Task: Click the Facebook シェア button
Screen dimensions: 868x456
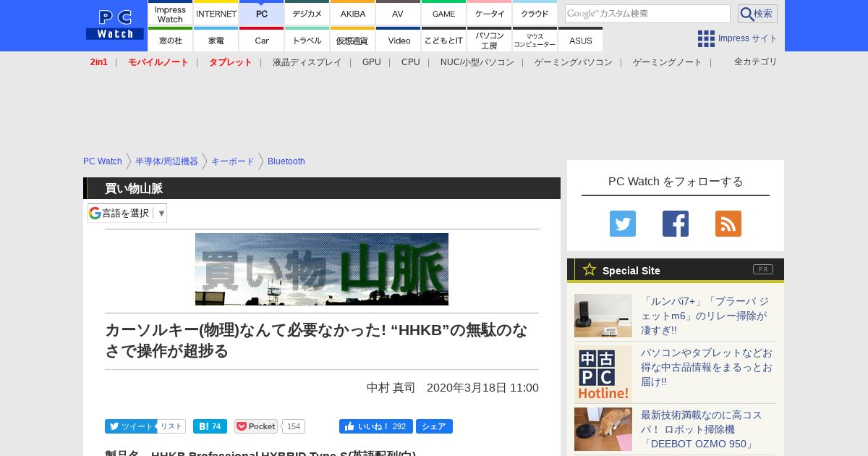Action: point(434,426)
